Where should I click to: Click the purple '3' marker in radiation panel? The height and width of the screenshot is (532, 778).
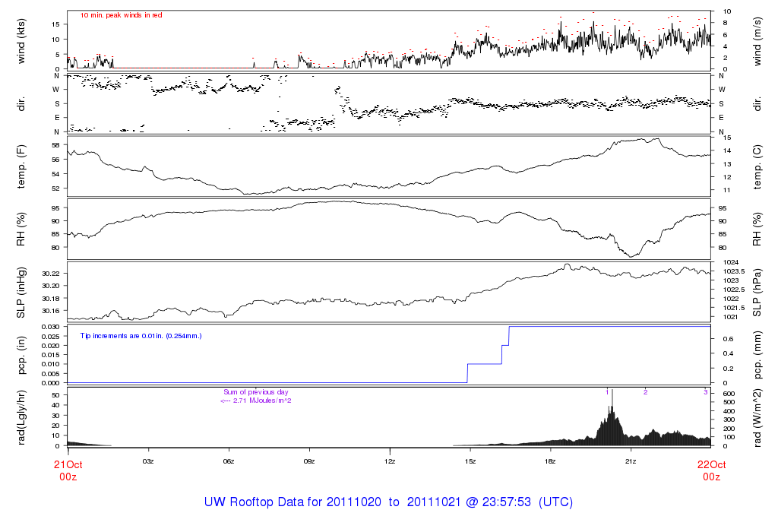tap(706, 393)
